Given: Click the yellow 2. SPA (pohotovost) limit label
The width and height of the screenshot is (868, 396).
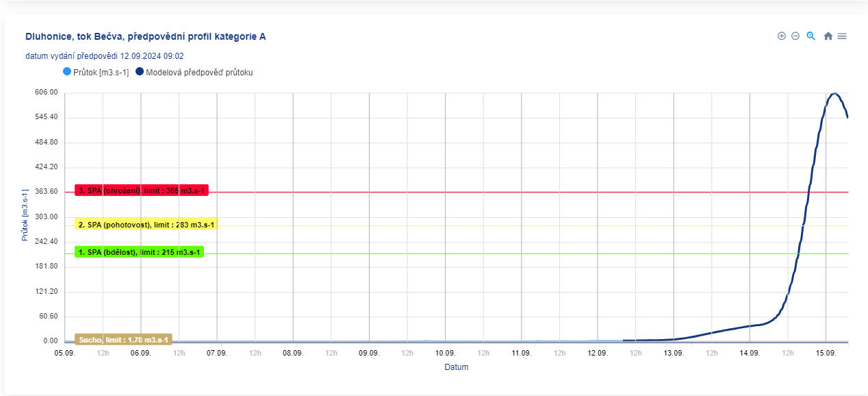Looking at the screenshot, I should click(x=146, y=225).
